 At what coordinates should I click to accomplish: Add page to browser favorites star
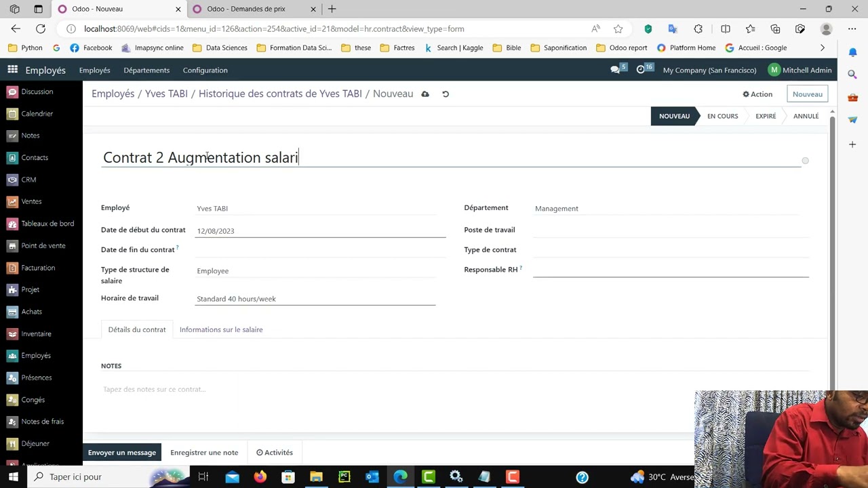click(618, 28)
